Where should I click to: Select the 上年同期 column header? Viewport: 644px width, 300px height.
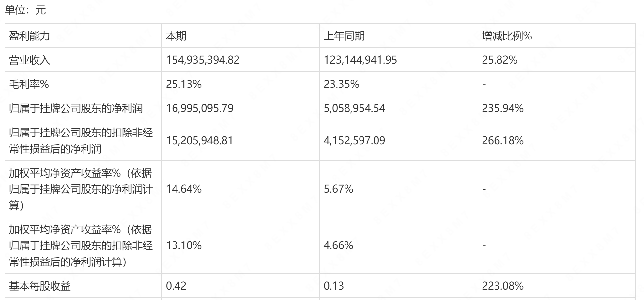pyautogui.click(x=399, y=36)
